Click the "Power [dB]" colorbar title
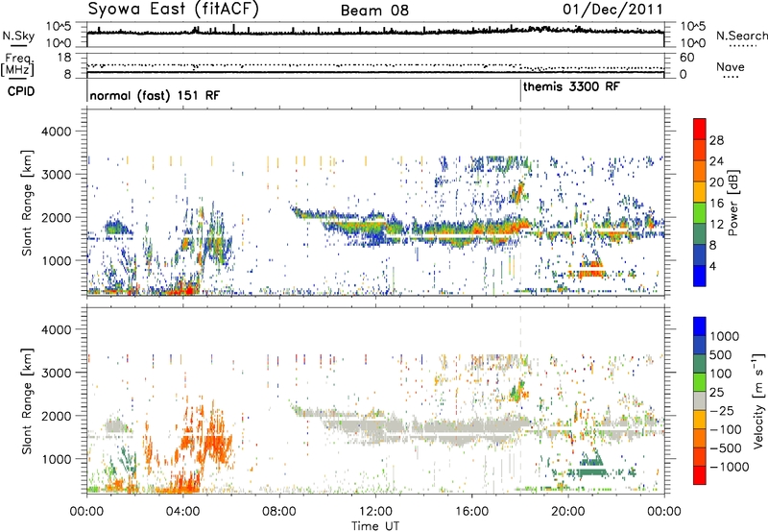The height and width of the screenshot is (532, 768). point(732,203)
